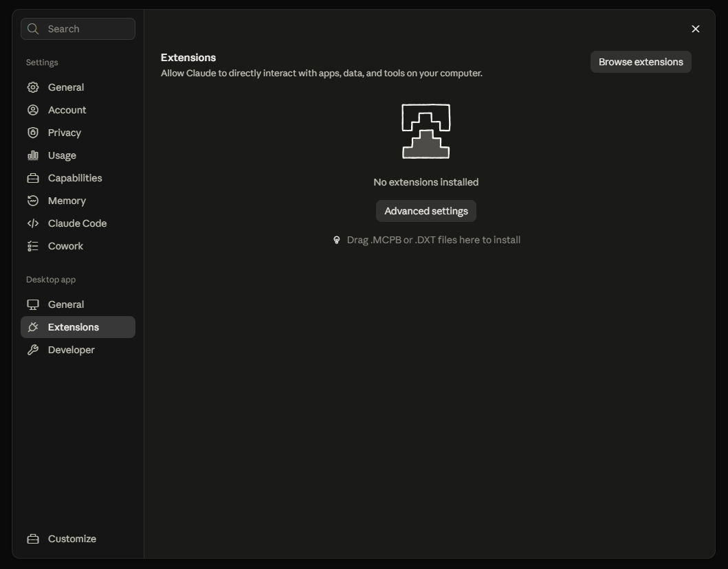Switch to Claude Code settings
728x569 pixels.
click(x=78, y=224)
